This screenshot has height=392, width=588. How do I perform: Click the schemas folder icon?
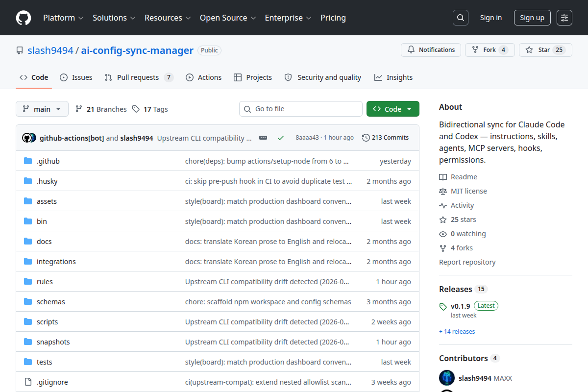(x=28, y=302)
